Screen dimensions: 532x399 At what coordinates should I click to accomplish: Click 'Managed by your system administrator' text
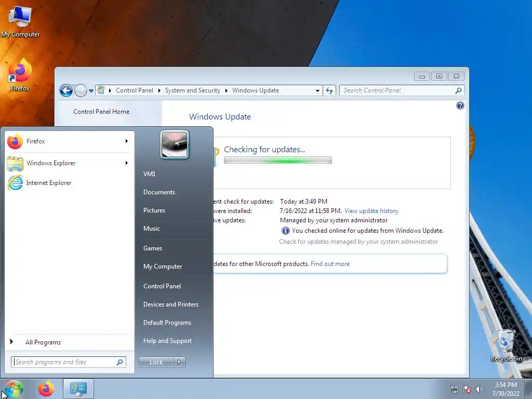click(x=334, y=220)
